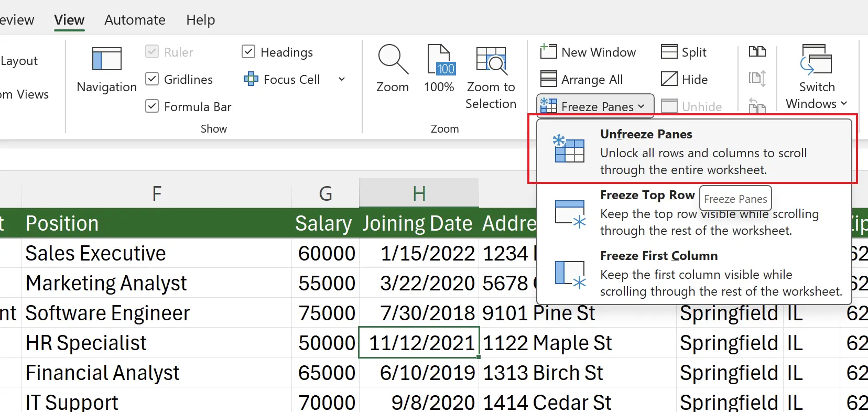This screenshot has width=868, height=412.
Task: Switch to the Automate tab
Action: coord(135,20)
